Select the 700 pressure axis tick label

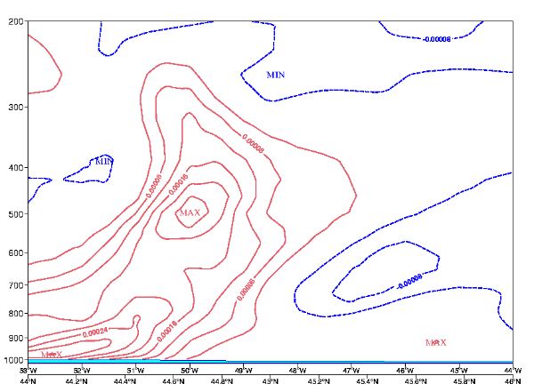[x=14, y=284]
